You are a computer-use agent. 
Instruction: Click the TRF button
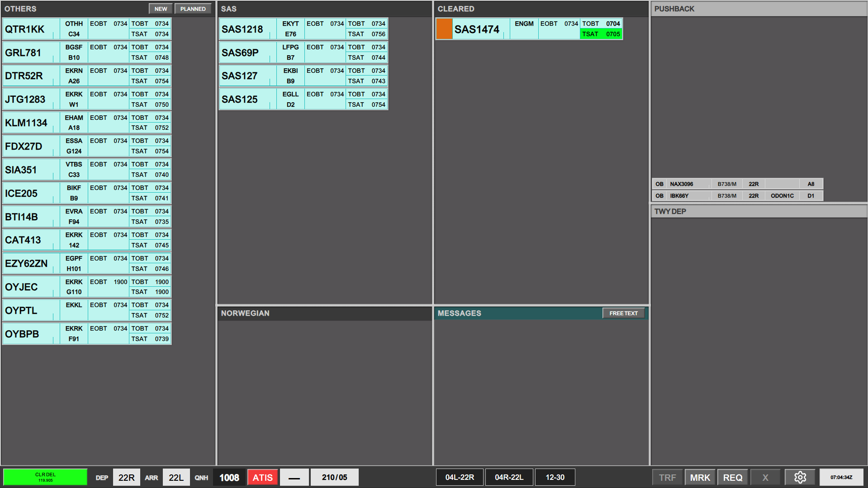[x=667, y=477]
